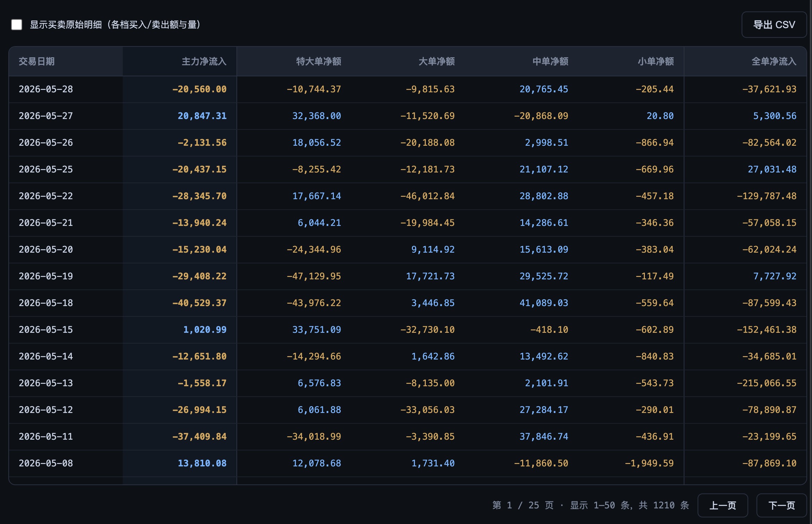The width and height of the screenshot is (812, 524).
Task: Select the date cell 2026-05-25
Action: 46,169
